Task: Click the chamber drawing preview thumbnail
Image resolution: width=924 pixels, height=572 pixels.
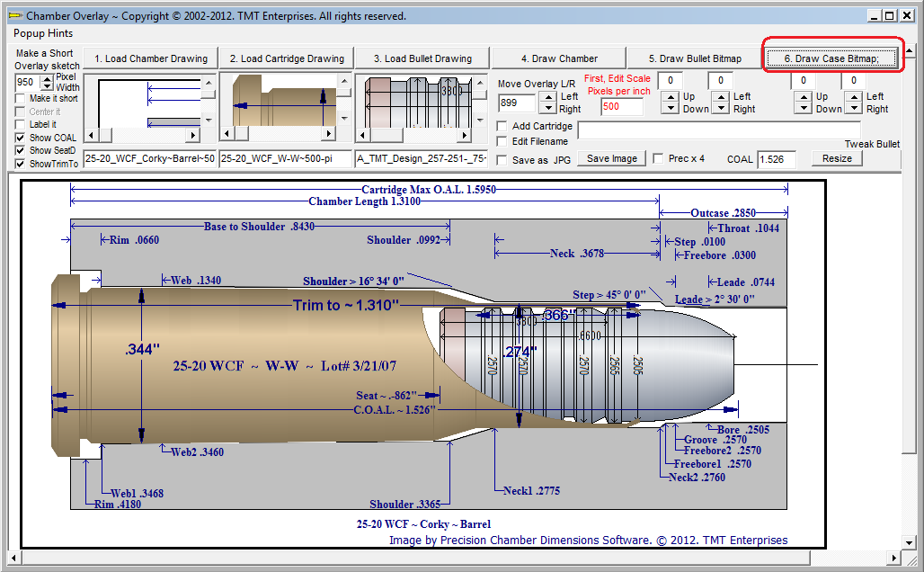Action: pos(143,101)
